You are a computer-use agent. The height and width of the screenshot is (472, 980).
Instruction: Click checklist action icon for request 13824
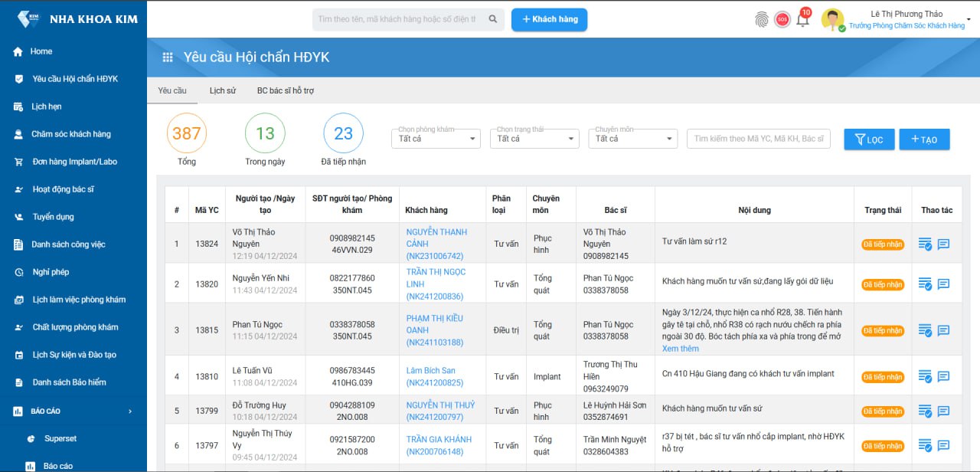(925, 244)
